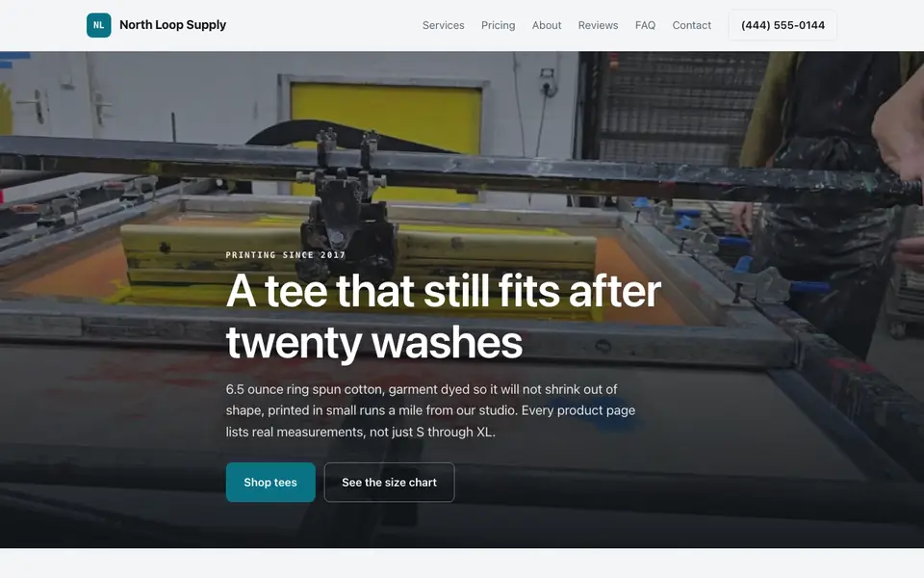The width and height of the screenshot is (924, 578).
Task: Click the PRINTING SINCE 2017 label
Action: click(x=286, y=254)
